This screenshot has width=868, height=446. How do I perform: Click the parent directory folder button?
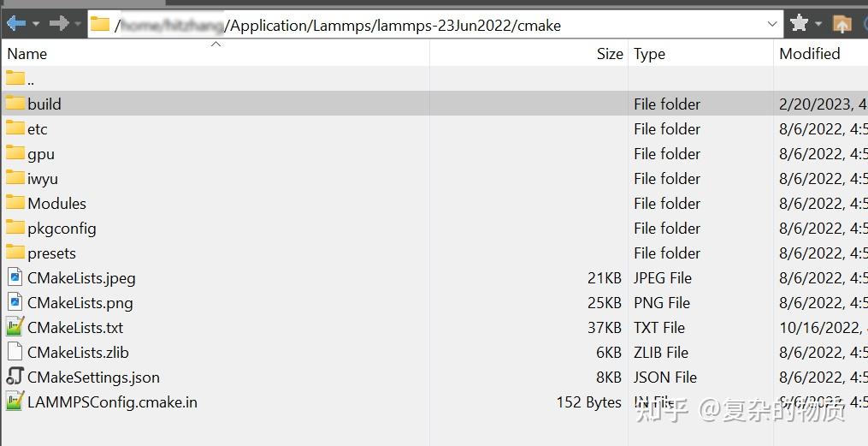(x=842, y=24)
